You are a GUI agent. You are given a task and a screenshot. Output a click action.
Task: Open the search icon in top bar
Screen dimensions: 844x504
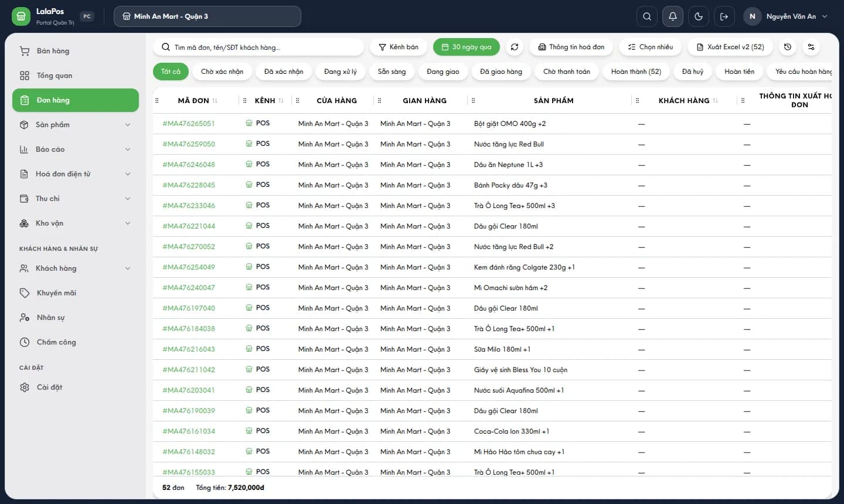[x=647, y=16]
